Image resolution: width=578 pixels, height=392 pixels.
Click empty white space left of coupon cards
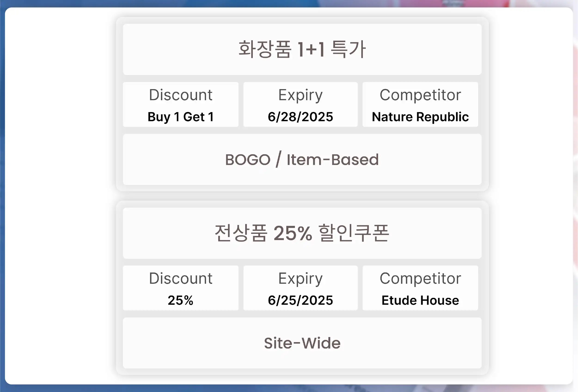pos(60,196)
